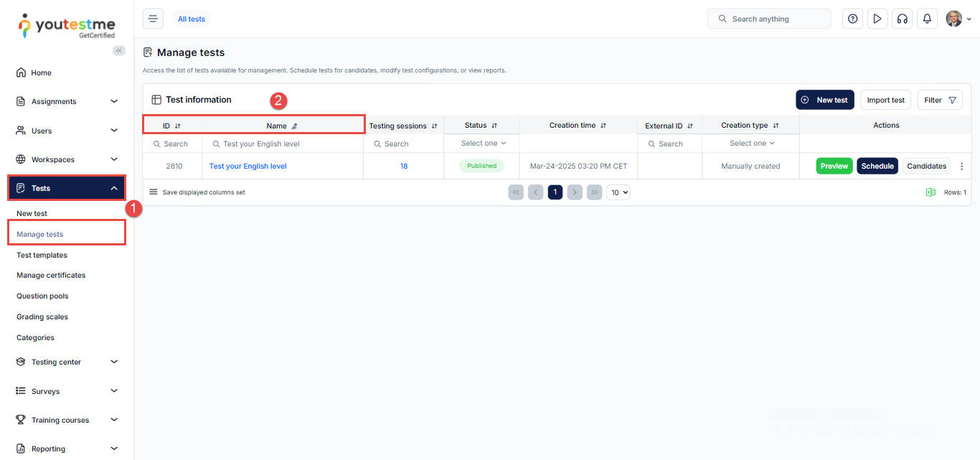Expand the Assignments sidebar menu
980x460 pixels.
tap(67, 101)
